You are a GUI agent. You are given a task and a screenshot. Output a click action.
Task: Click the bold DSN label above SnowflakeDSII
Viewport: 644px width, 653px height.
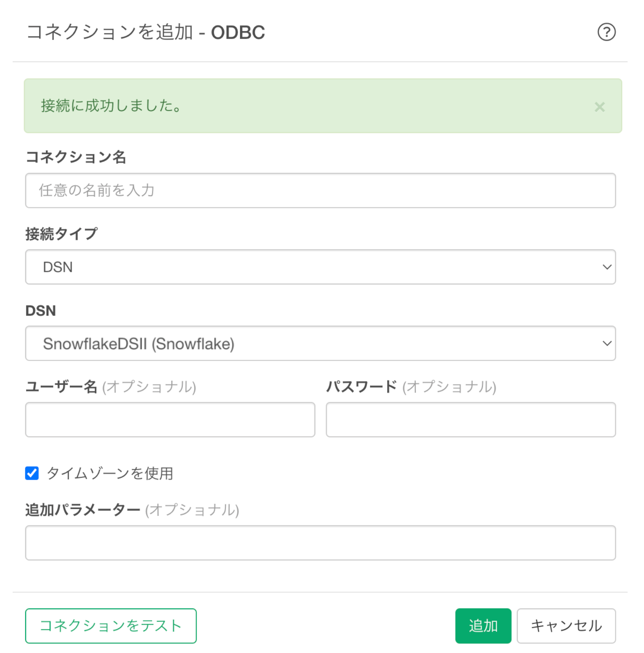[x=41, y=311]
